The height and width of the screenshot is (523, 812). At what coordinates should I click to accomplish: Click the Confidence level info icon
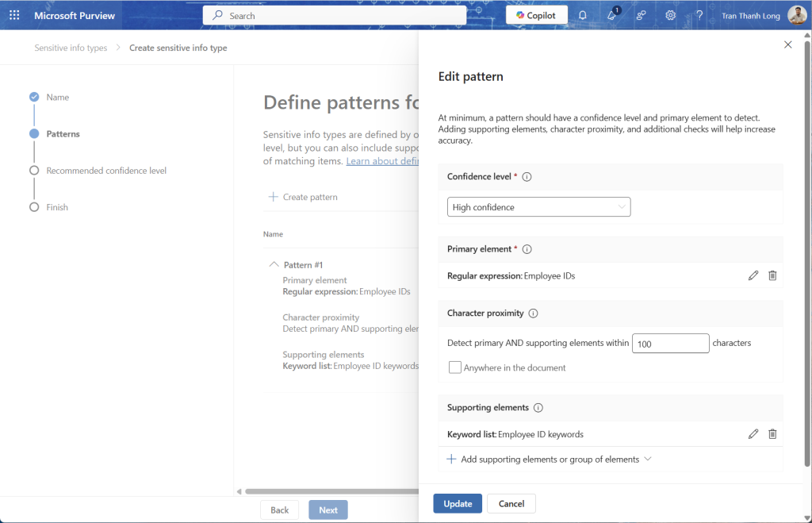point(527,177)
